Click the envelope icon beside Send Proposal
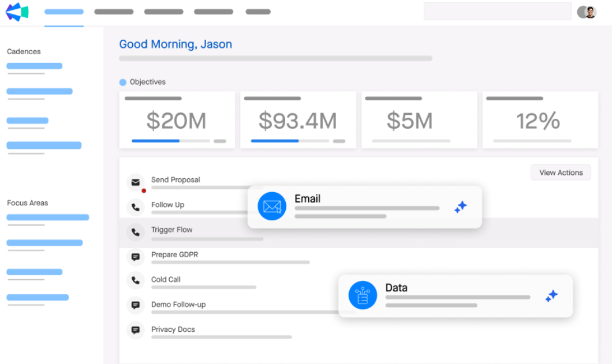The width and height of the screenshot is (612, 364). [x=136, y=182]
